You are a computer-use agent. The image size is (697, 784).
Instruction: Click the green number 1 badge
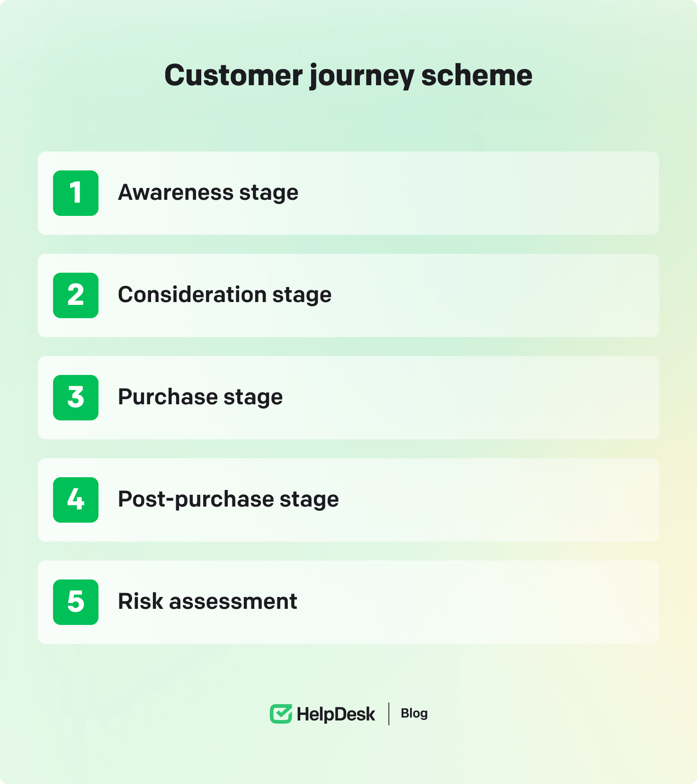(76, 193)
